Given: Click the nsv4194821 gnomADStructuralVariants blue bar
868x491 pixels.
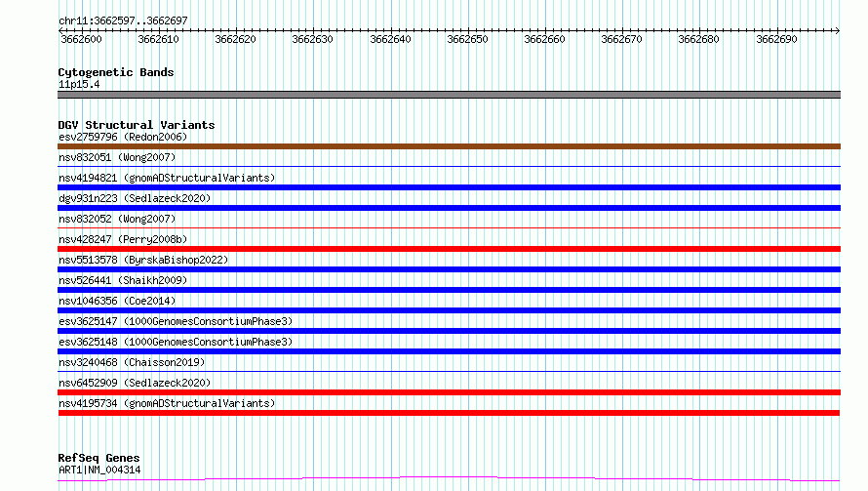Looking at the screenshot, I should [x=449, y=187].
